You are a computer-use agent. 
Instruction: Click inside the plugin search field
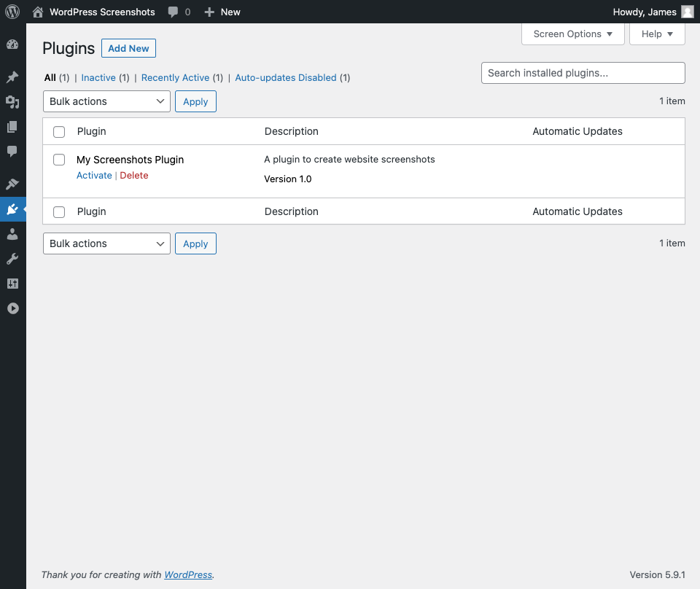tap(583, 73)
